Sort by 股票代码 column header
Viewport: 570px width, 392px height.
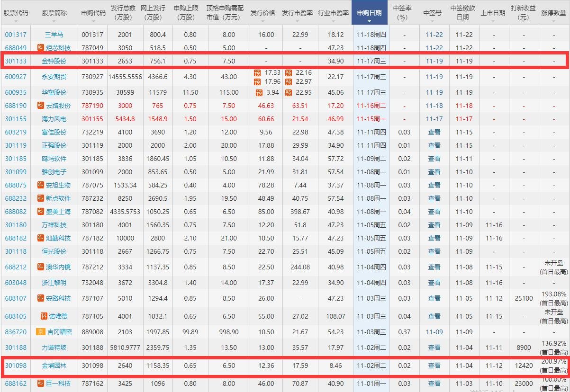16,13
